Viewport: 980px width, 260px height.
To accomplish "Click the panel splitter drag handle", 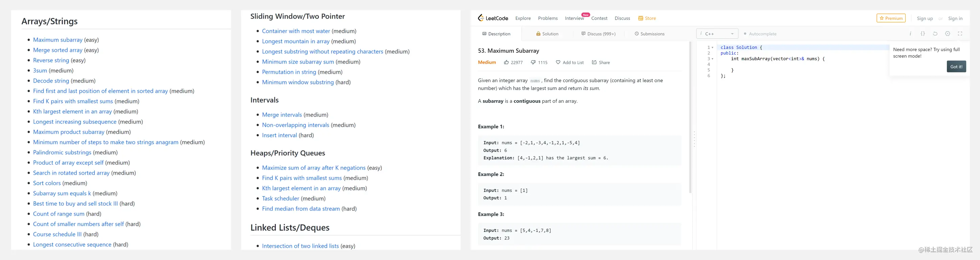I will 694,139.
